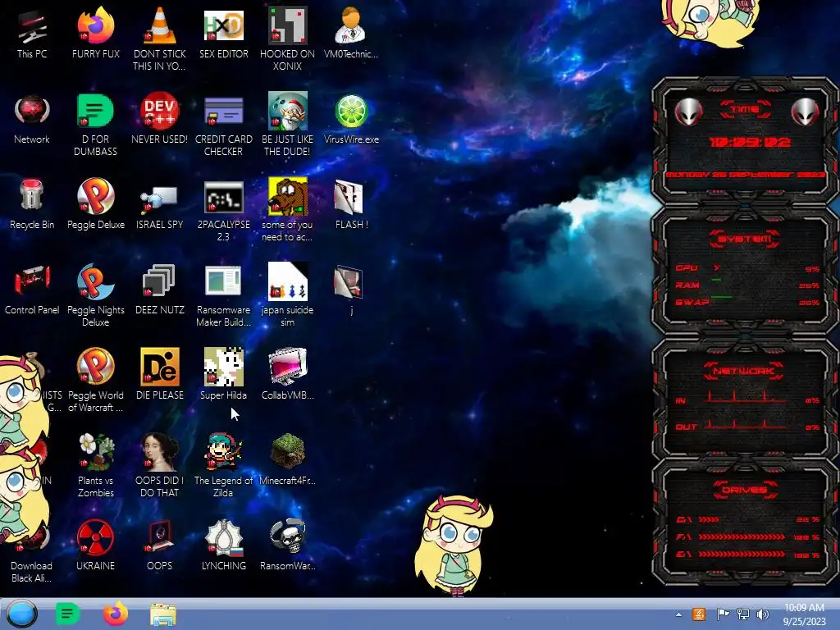Click the VLC cone icon labeled DONT STICK
This screenshot has width=840, height=630.
pyautogui.click(x=160, y=25)
